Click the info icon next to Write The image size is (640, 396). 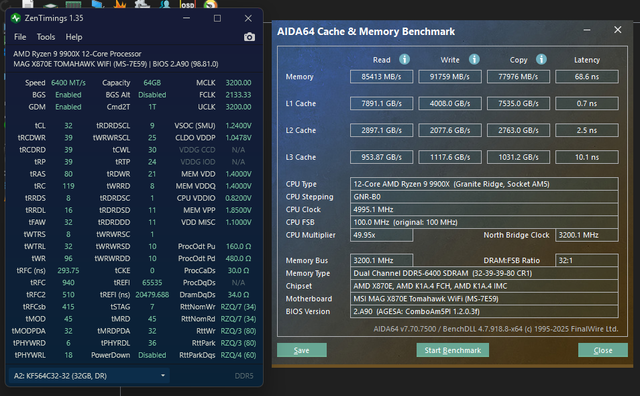[474, 60]
